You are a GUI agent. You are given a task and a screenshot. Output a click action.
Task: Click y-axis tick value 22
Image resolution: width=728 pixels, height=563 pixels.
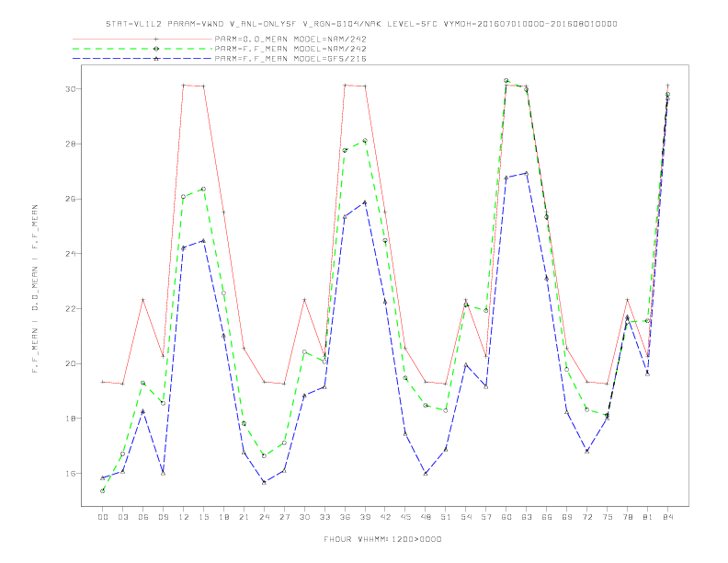click(71, 308)
